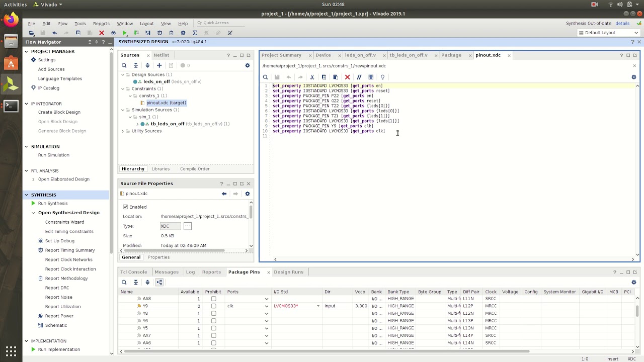The height and width of the screenshot is (362, 644).
Task: Open Firefox from the Ubuntu dock
Action: (x=11, y=20)
